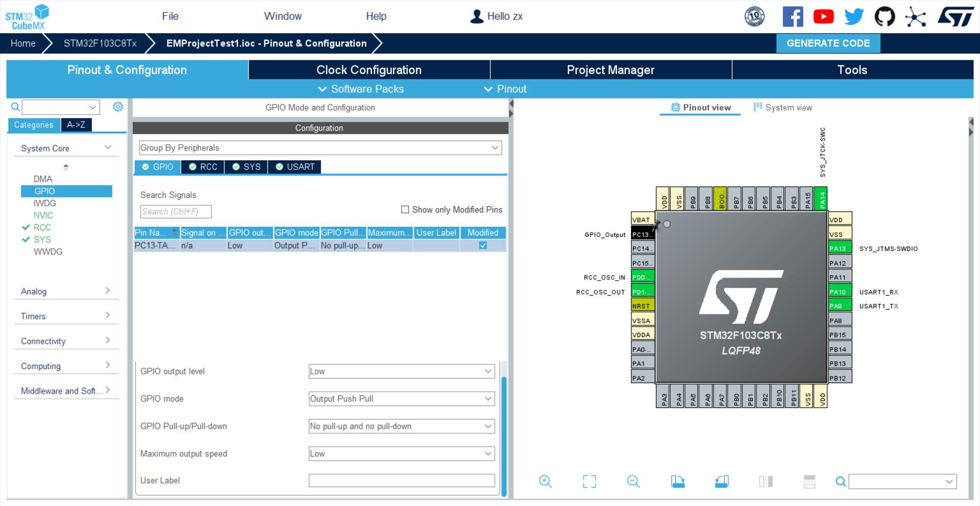Open the Maximum output speed dropdown
Viewport: 980px width, 506px height.
(402, 453)
